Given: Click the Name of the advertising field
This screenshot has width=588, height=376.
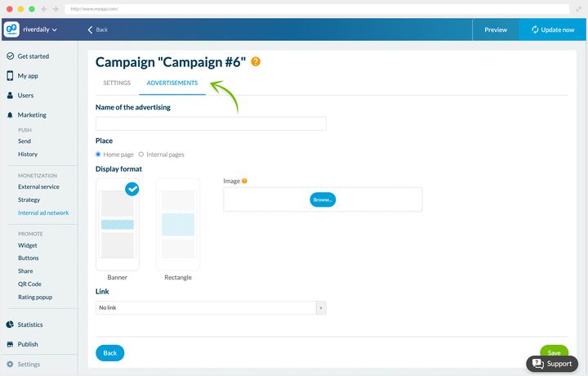Looking at the screenshot, I should [x=211, y=123].
